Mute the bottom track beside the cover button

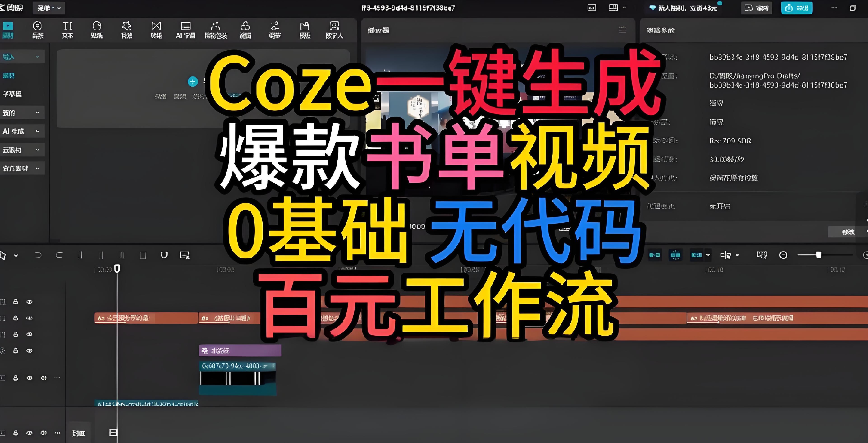(43, 433)
